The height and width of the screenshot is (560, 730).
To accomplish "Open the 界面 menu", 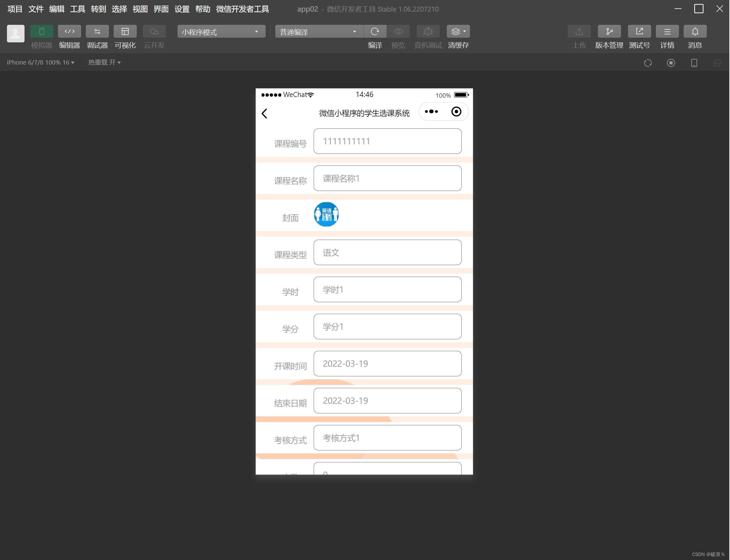I will [161, 9].
